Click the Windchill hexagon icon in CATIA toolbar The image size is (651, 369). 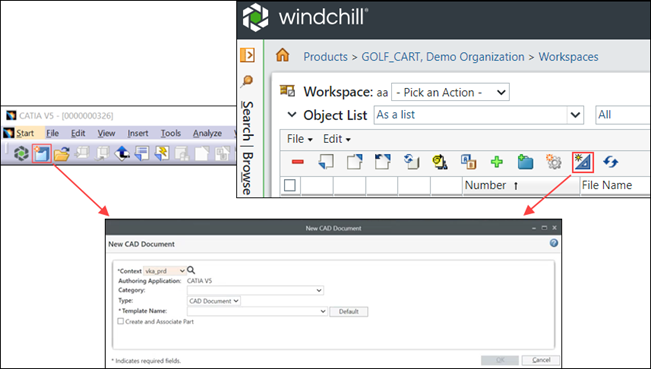[21, 154]
